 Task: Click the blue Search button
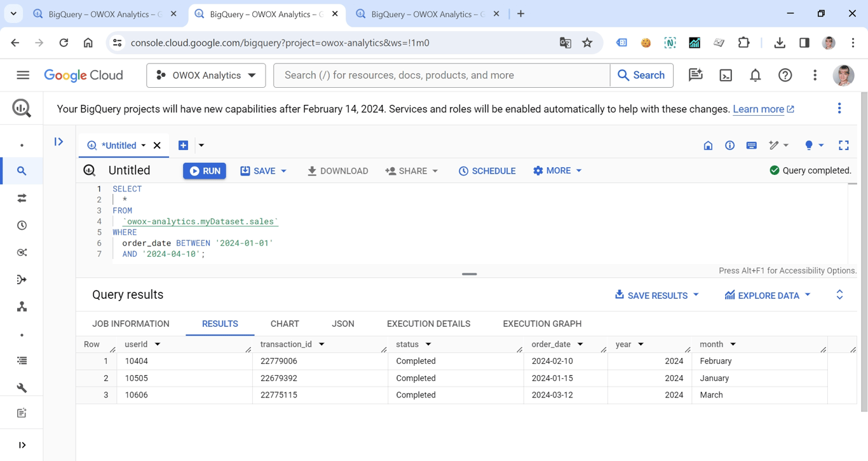641,75
